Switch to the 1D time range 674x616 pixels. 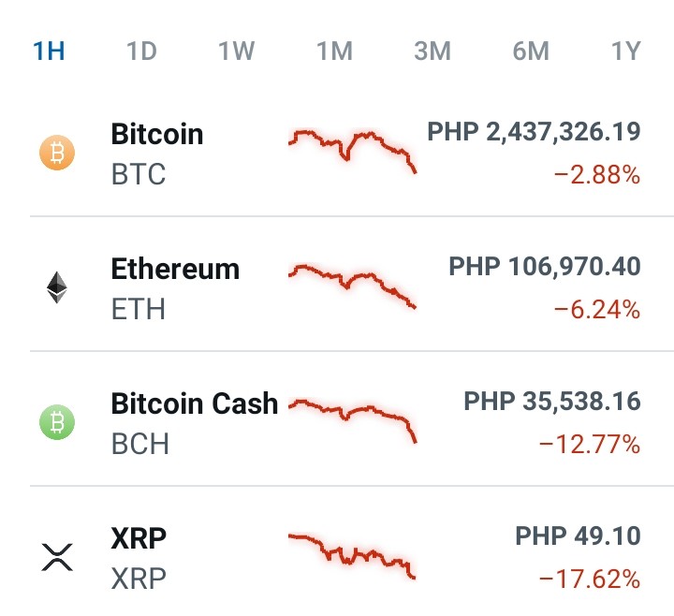(x=141, y=51)
